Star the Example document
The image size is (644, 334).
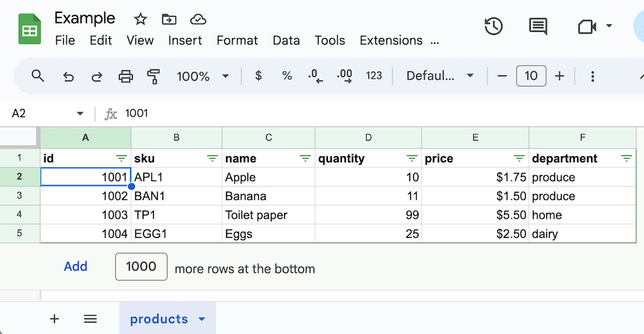click(140, 19)
